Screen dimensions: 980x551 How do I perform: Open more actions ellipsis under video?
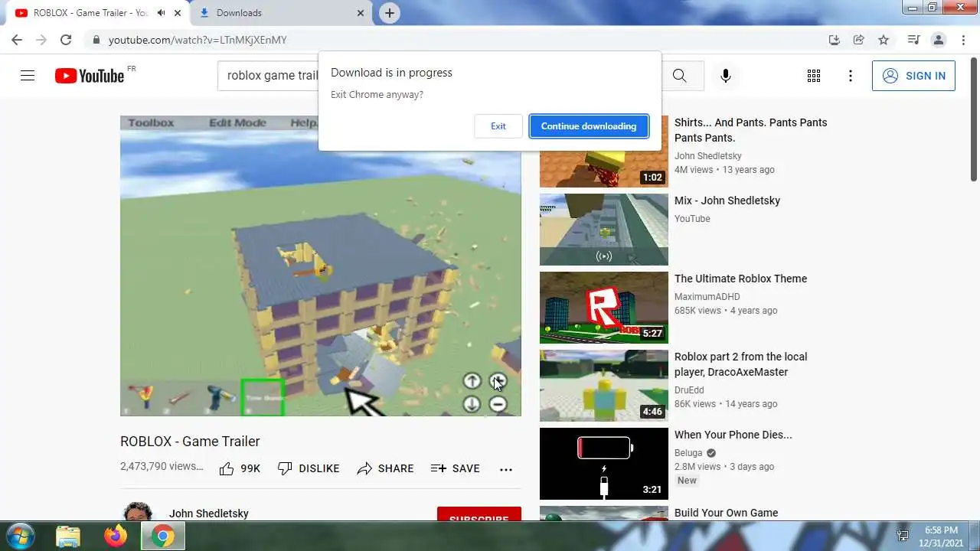pyautogui.click(x=506, y=469)
